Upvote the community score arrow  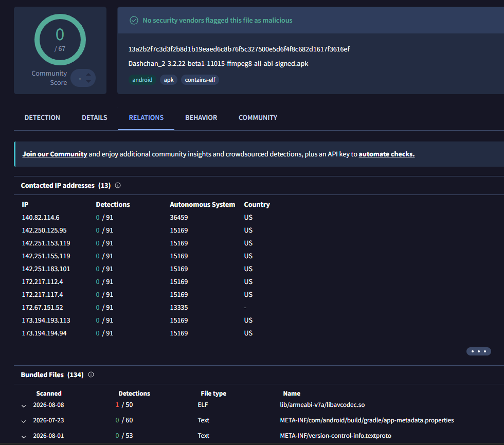tap(88, 74)
